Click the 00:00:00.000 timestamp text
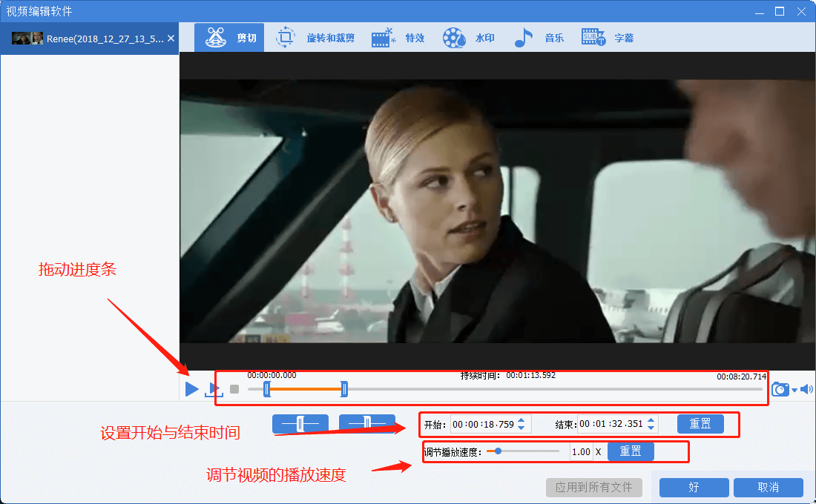816x504 pixels. 272,375
